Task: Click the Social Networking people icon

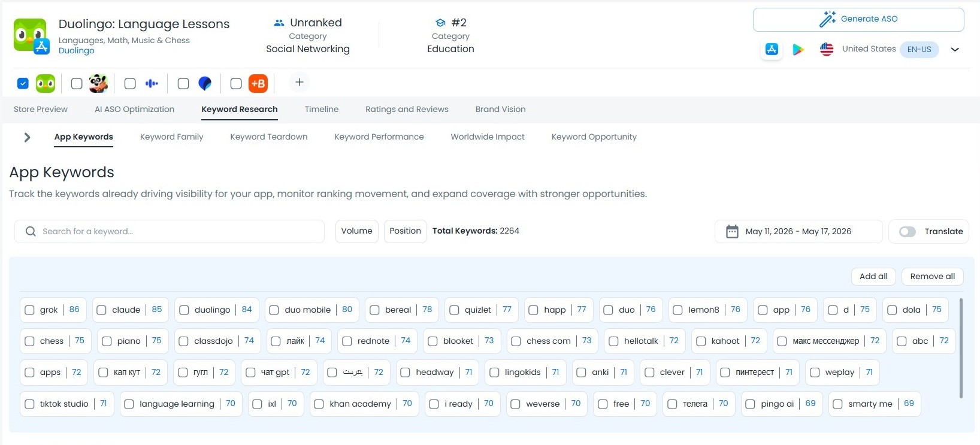Action: (x=279, y=23)
